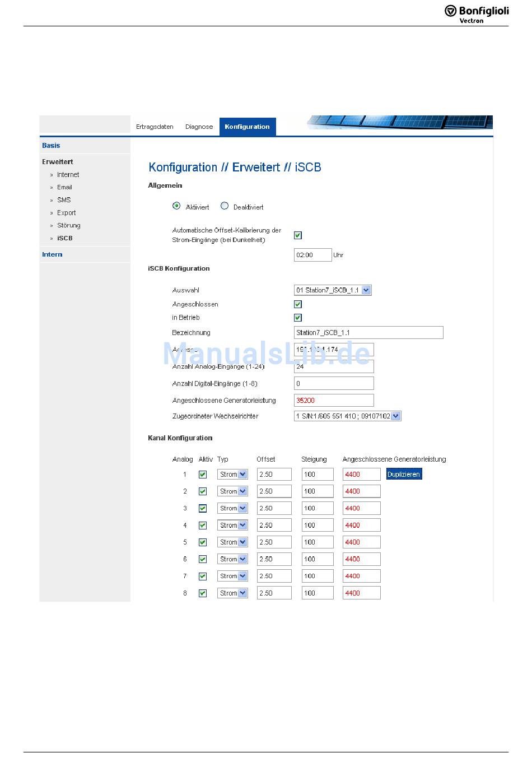Click the Anzahl Digital-Eingänge field

(x=334, y=384)
